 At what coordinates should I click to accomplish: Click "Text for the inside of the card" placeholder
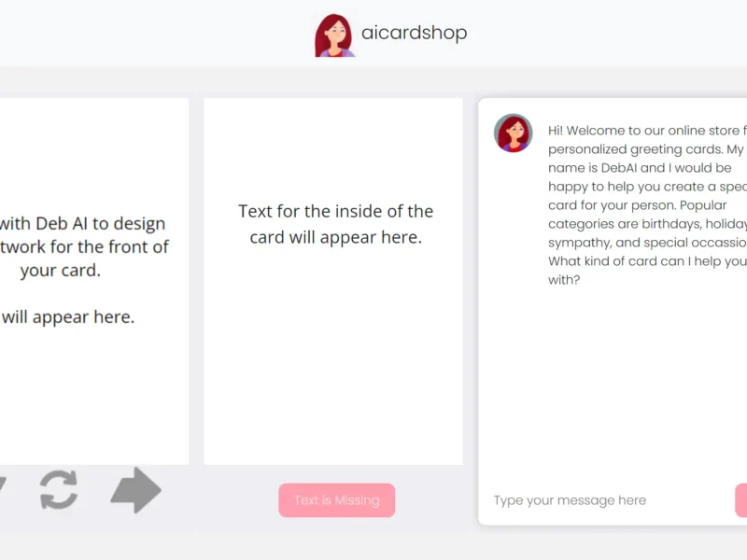pyautogui.click(x=335, y=212)
